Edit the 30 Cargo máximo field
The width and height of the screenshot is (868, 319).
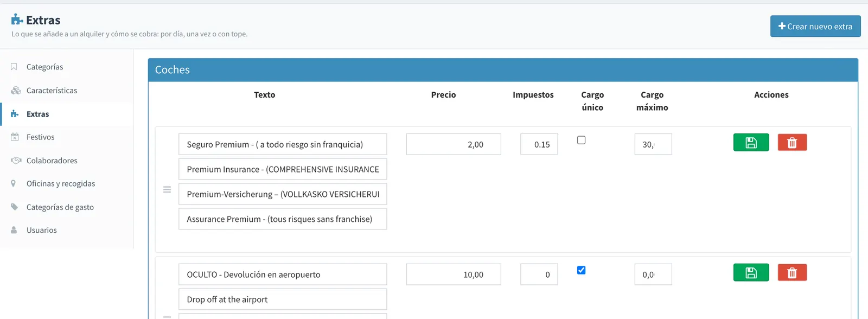pos(653,144)
